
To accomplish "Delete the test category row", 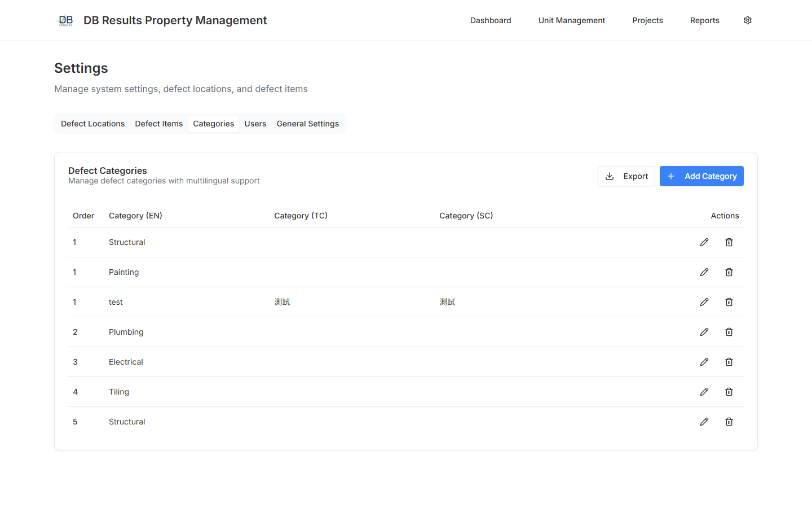I will tap(729, 302).
